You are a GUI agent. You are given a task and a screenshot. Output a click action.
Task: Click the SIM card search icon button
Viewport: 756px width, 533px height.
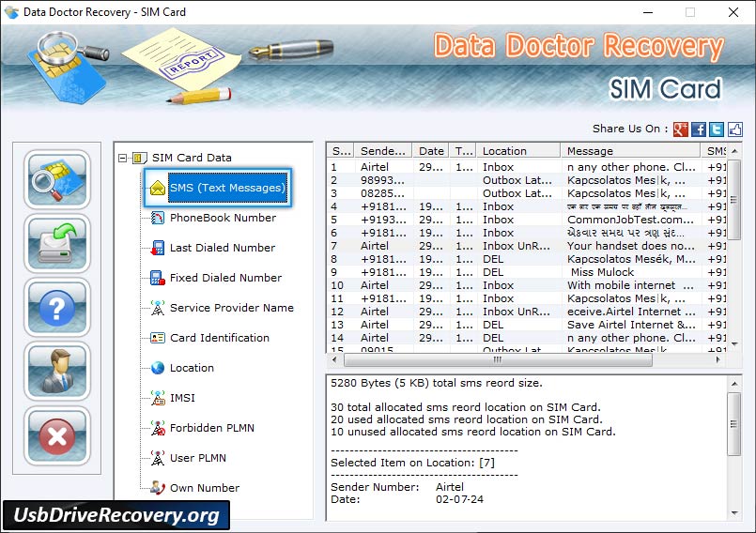pos(57,179)
